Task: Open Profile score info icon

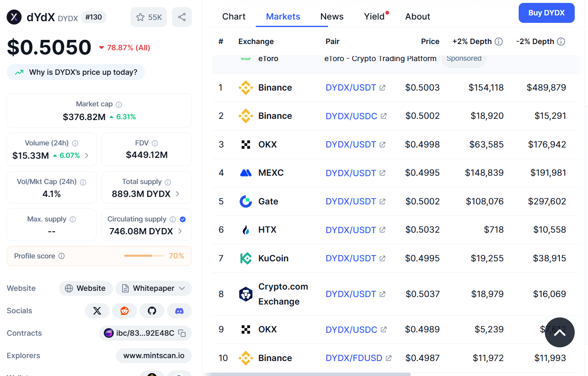Action: (x=61, y=256)
